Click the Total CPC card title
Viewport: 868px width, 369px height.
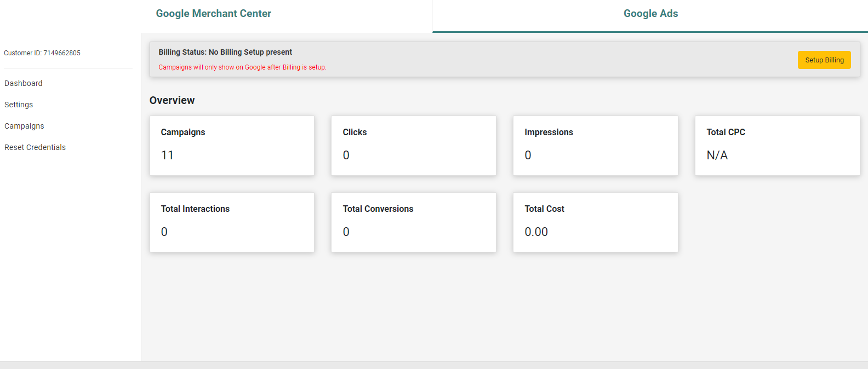click(x=726, y=132)
